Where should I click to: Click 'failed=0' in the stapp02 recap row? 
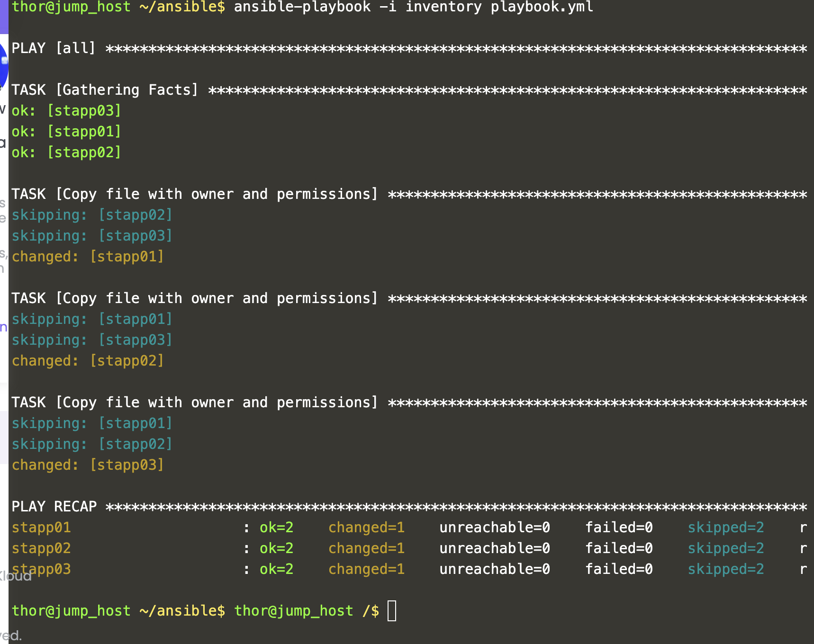pyautogui.click(x=619, y=548)
